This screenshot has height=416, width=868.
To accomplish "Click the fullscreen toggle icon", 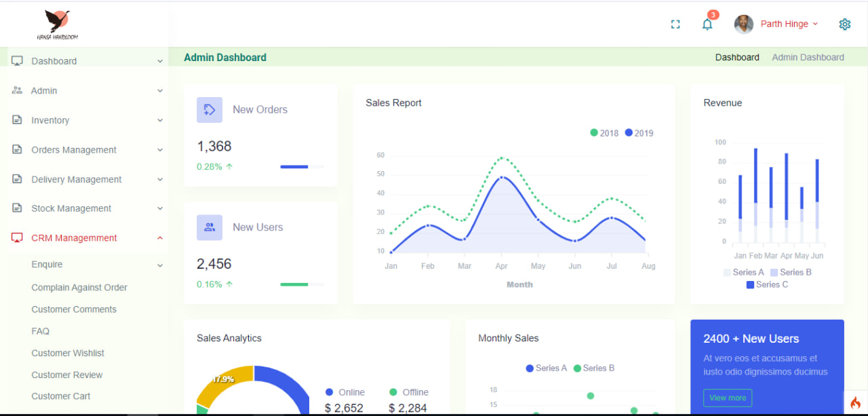I will (x=675, y=24).
